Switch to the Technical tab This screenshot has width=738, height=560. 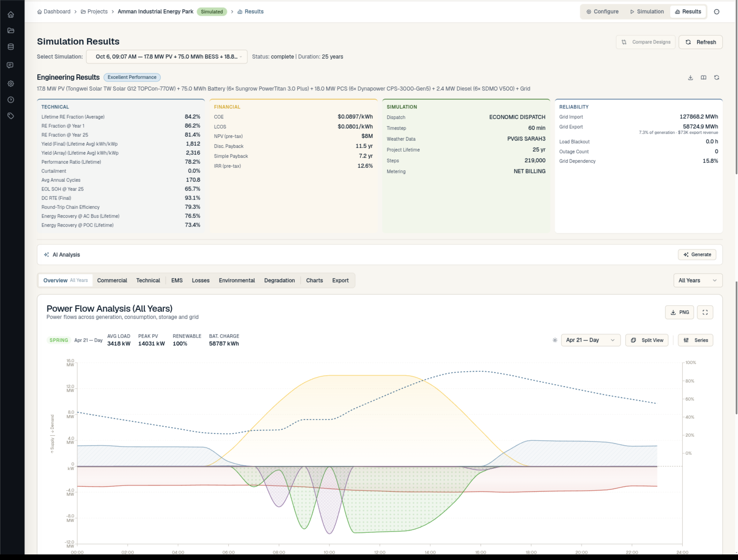[x=148, y=281]
